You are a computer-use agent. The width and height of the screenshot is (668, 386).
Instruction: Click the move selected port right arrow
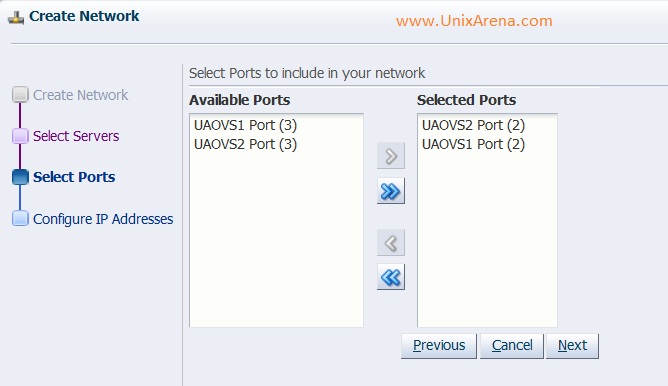391,156
